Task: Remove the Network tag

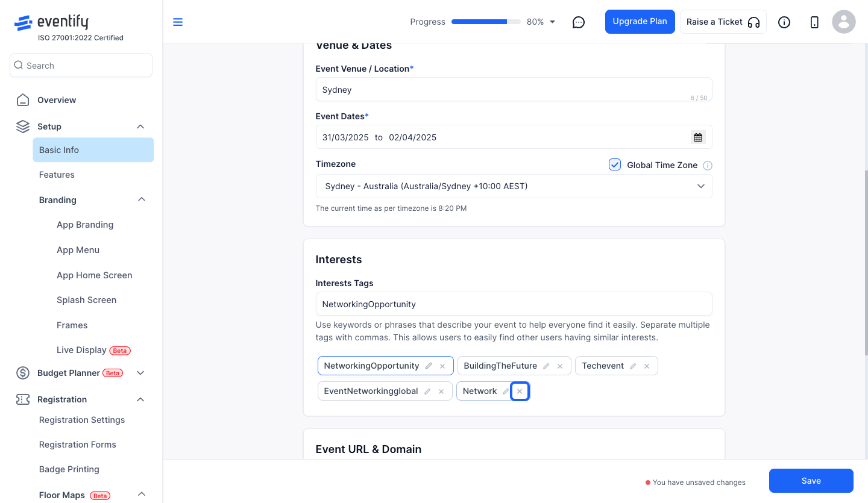Action: 520,392
